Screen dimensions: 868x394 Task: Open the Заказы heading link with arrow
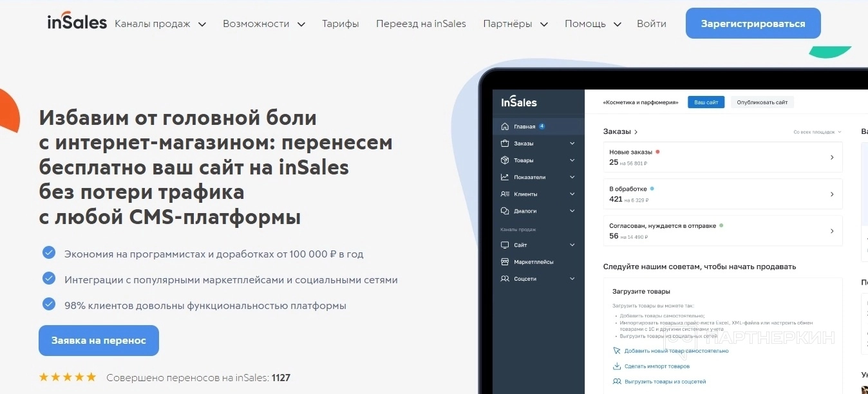click(621, 131)
